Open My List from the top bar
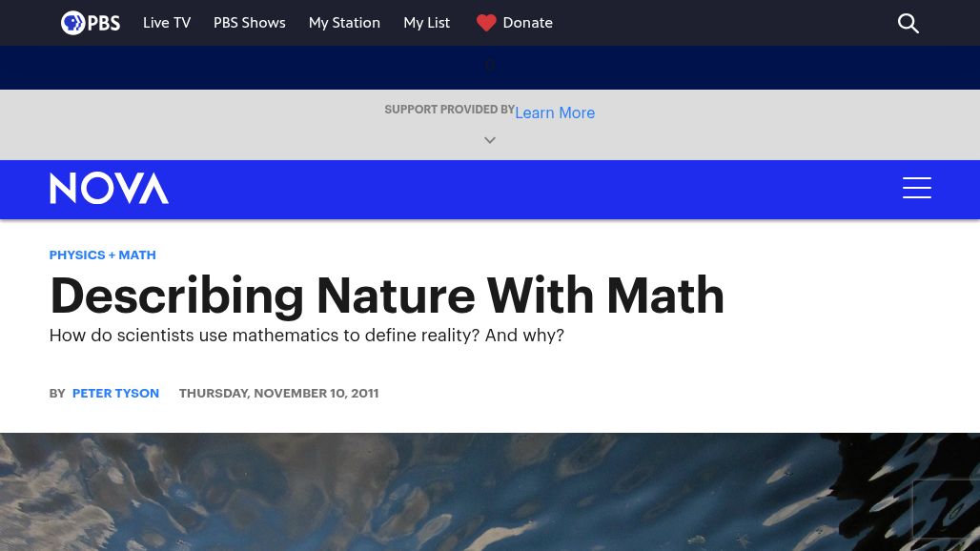Image resolution: width=980 pixels, height=551 pixels. [426, 23]
